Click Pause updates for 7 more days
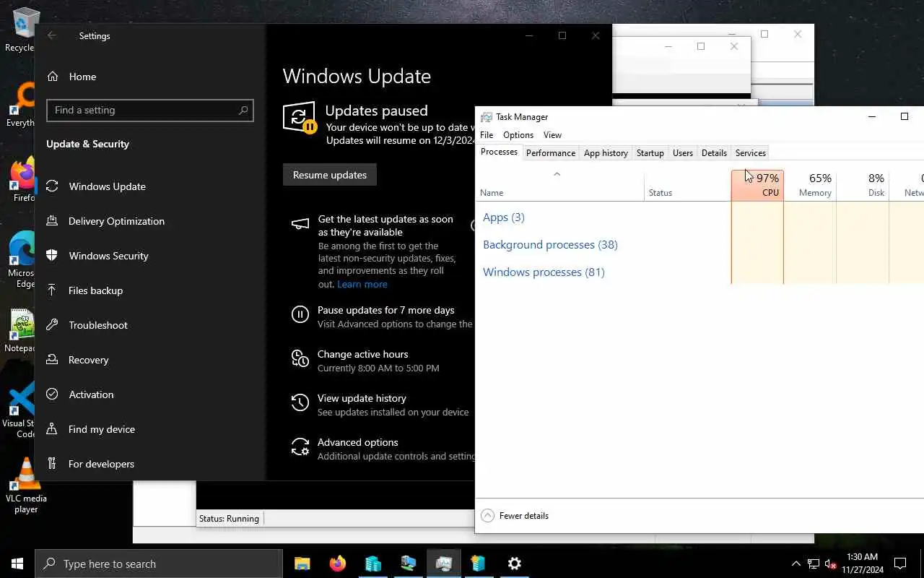The width and height of the screenshot is (924, 578). pyautogui.click(x=386, y=310)
